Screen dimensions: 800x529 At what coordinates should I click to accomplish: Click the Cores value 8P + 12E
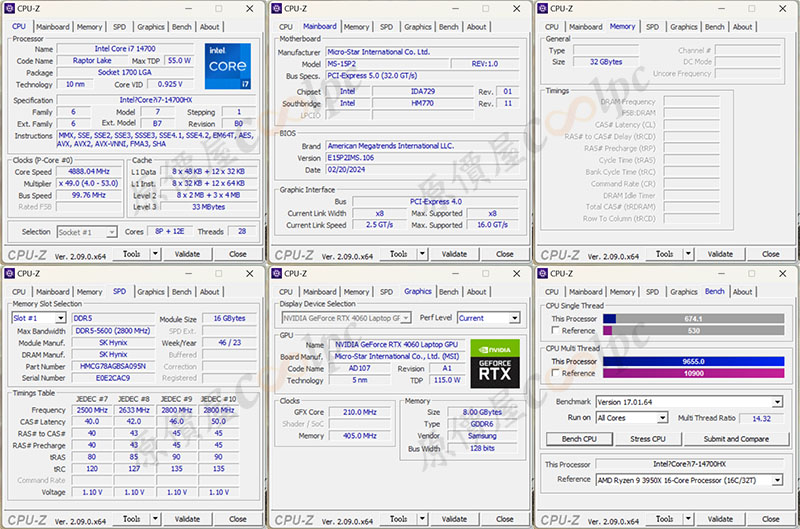point(170,232)
